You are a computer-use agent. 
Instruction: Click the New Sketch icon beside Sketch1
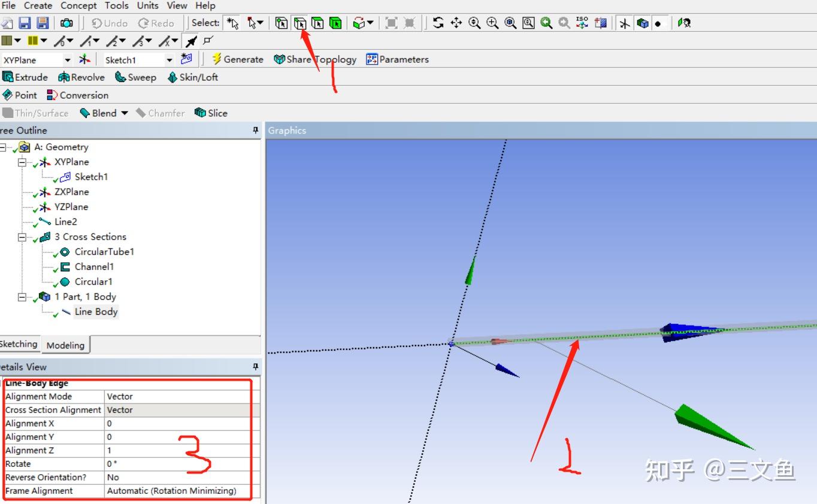pyautogui.click(x=186, y=59)
